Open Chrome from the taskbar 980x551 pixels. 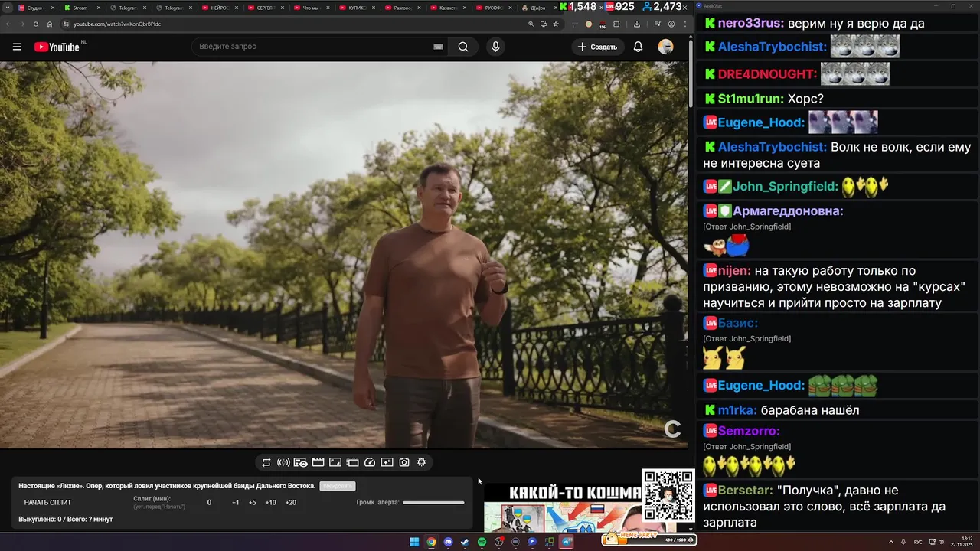(431, 542)
